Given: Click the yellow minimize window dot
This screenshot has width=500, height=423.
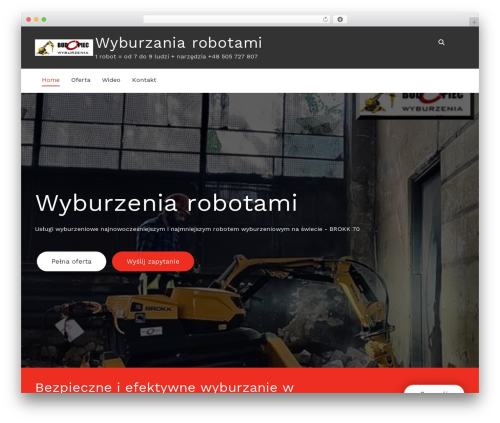Looking at the screenshot, I should [36, 19].
